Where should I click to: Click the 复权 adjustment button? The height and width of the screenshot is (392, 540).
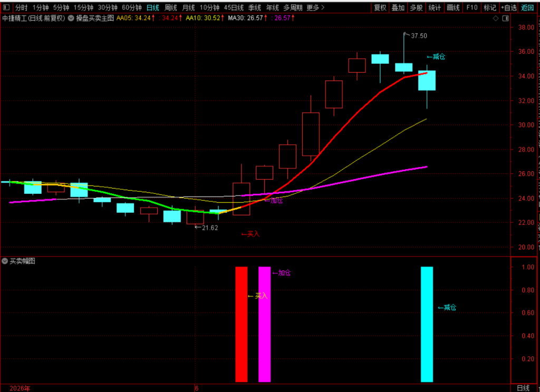pos(380,7)
